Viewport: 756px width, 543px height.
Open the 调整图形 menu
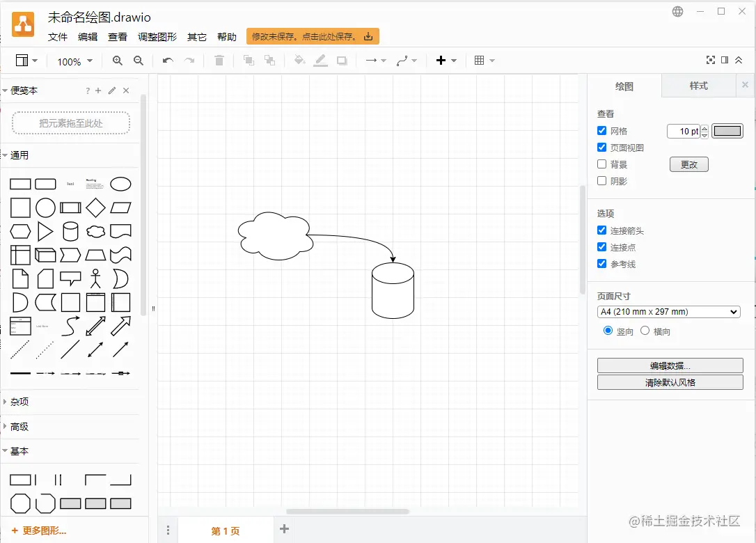click(157, 37)
